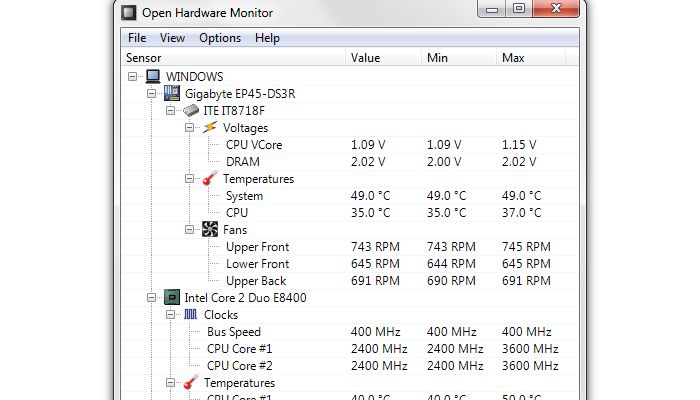Viewport: 700px width, 400px height.
Task: Select the Upper Back fan row
Action: pos(350,280)
